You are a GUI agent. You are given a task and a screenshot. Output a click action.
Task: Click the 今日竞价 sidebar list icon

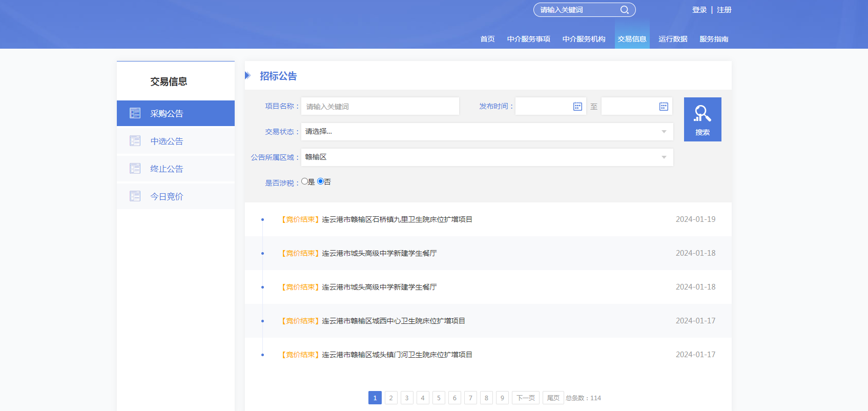(x=135, y=196)
